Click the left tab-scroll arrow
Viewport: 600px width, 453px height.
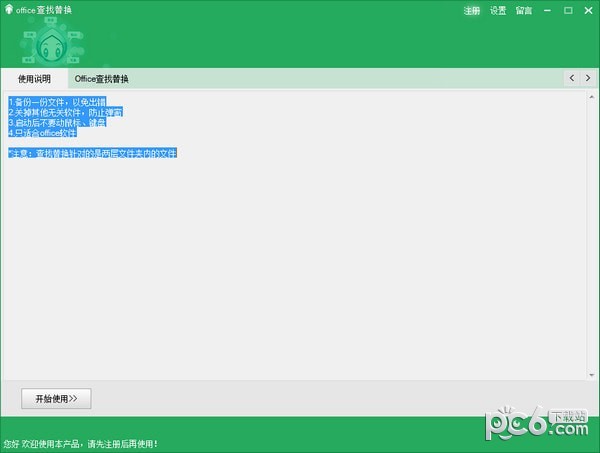pyautogui.click(x=572, y=78)
